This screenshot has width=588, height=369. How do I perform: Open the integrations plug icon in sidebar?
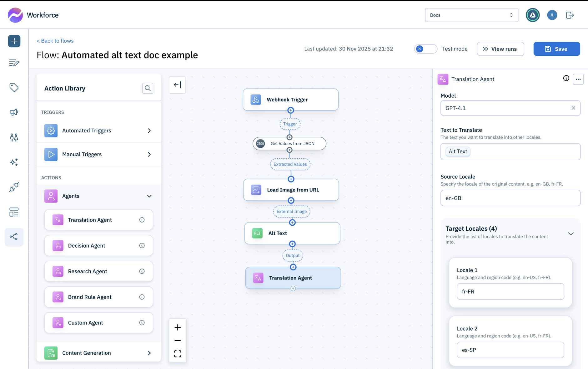coord(14,187)
